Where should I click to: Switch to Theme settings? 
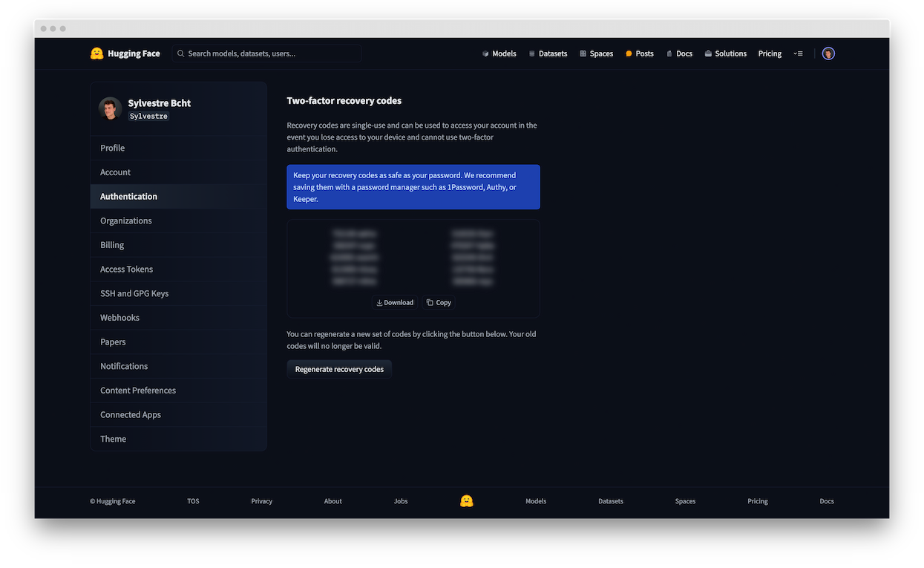114,439
